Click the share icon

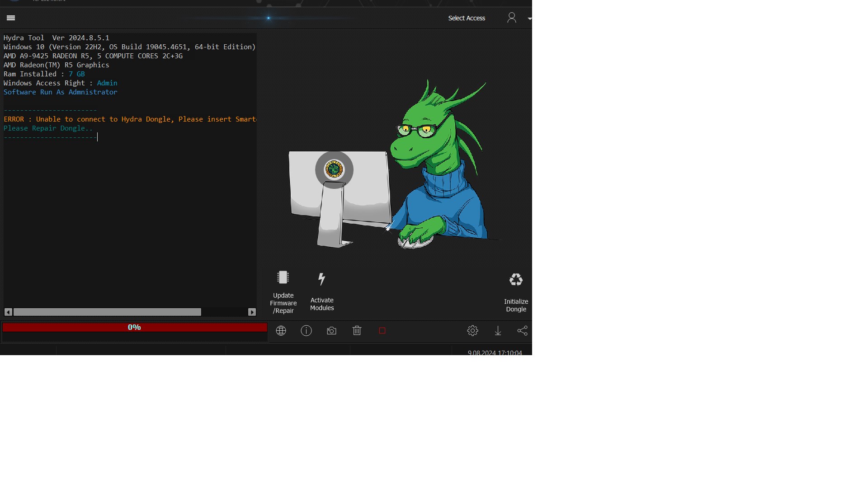tap(522, 331)
